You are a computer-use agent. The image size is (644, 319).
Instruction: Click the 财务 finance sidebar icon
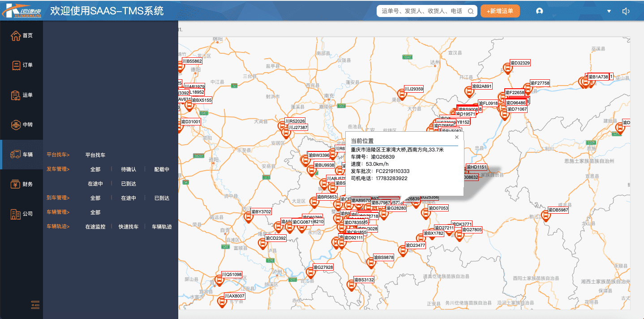(x=16, y=184)
